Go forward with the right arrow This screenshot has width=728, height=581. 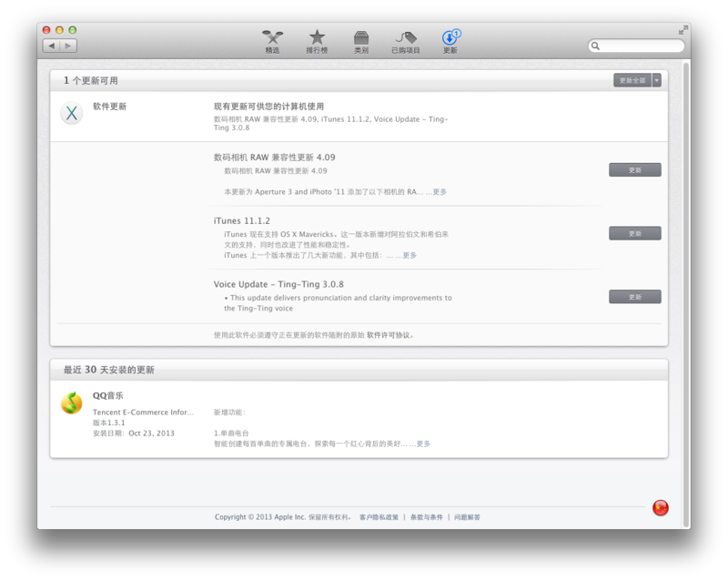(68, 46)
